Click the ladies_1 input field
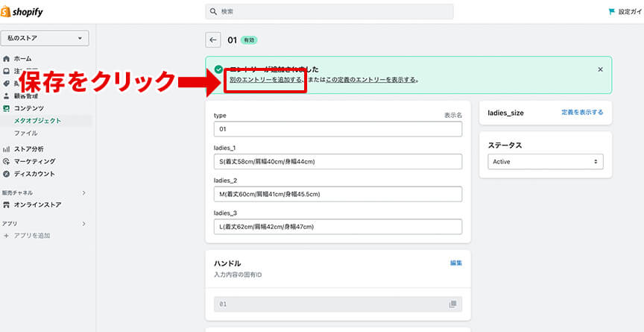Screen dimensions: 644x332 click(x=338, y=161)
